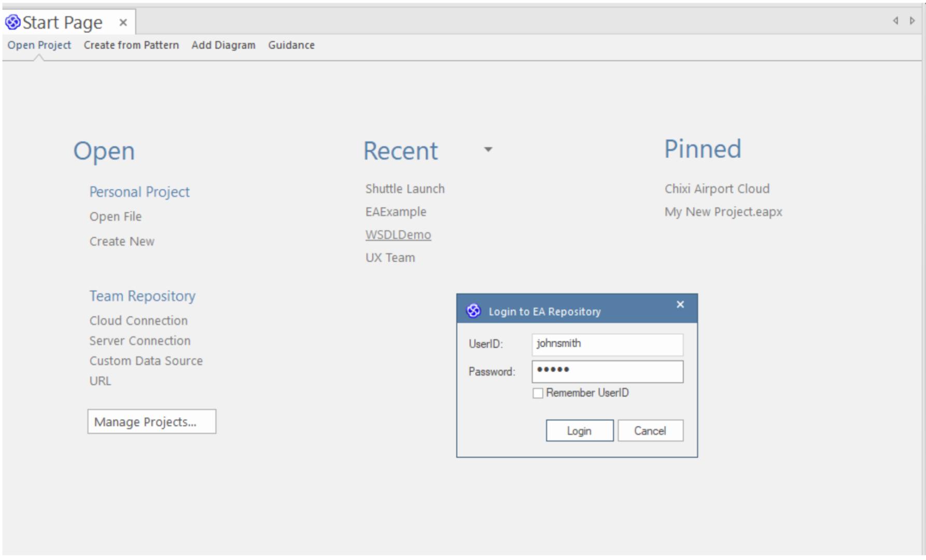
Task: Click the tab list left arrow
Action: 895,21
